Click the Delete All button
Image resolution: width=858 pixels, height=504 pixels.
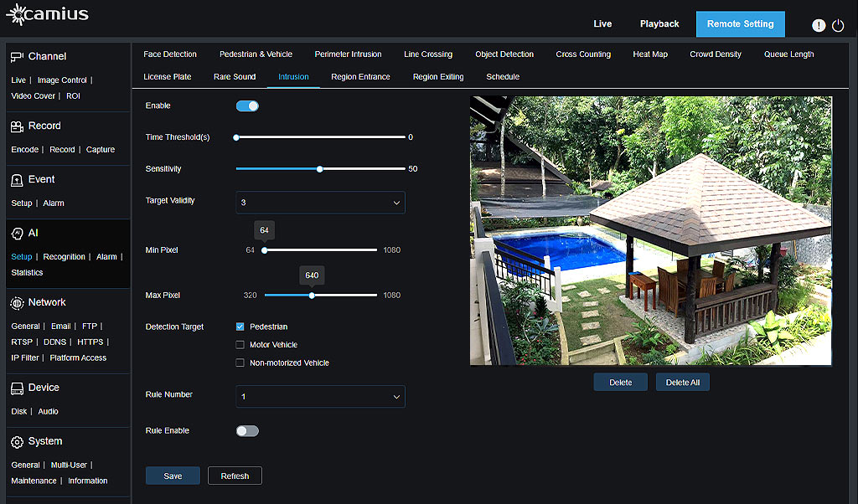pos(682,383)
